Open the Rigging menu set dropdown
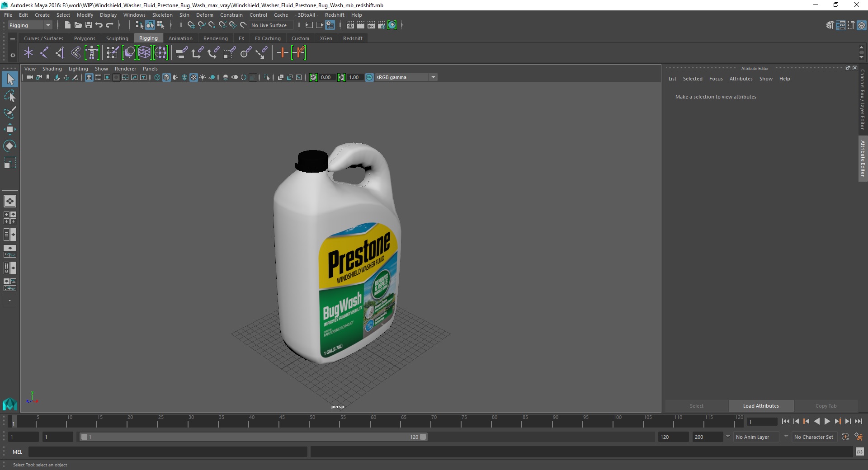The height and width of the screenshot is (470, 868). click(30, 25)
